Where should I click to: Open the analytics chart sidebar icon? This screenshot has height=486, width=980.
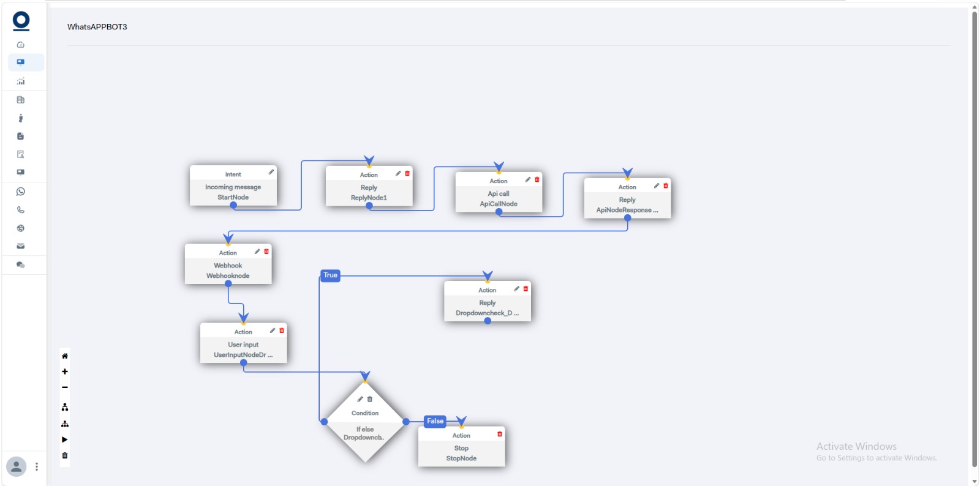(20, 81)
